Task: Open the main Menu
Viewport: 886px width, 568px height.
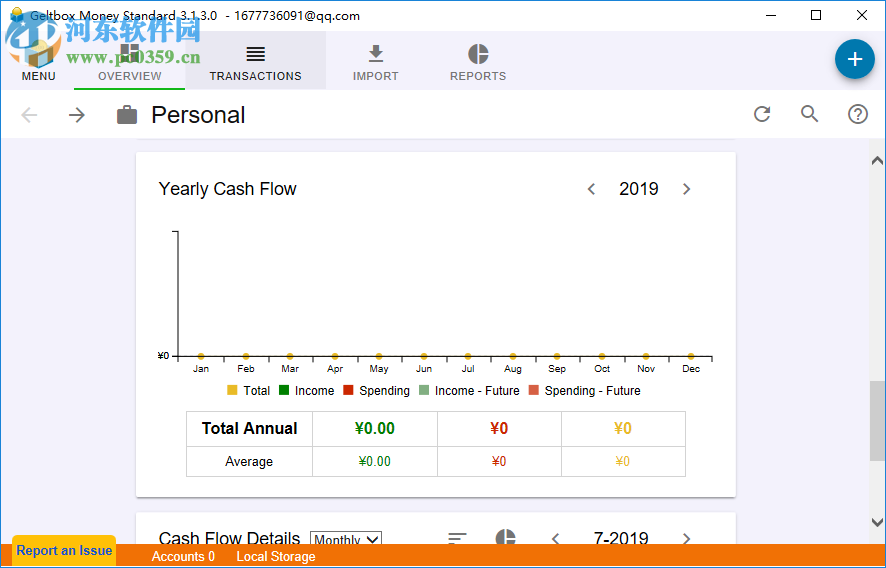Action: (x=38, y=60)
